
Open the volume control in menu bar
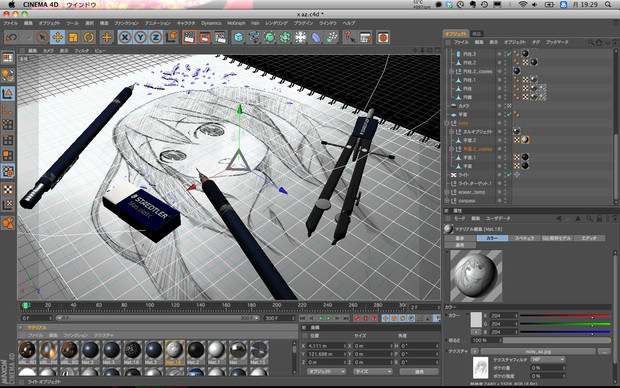[x=535, y=4]
